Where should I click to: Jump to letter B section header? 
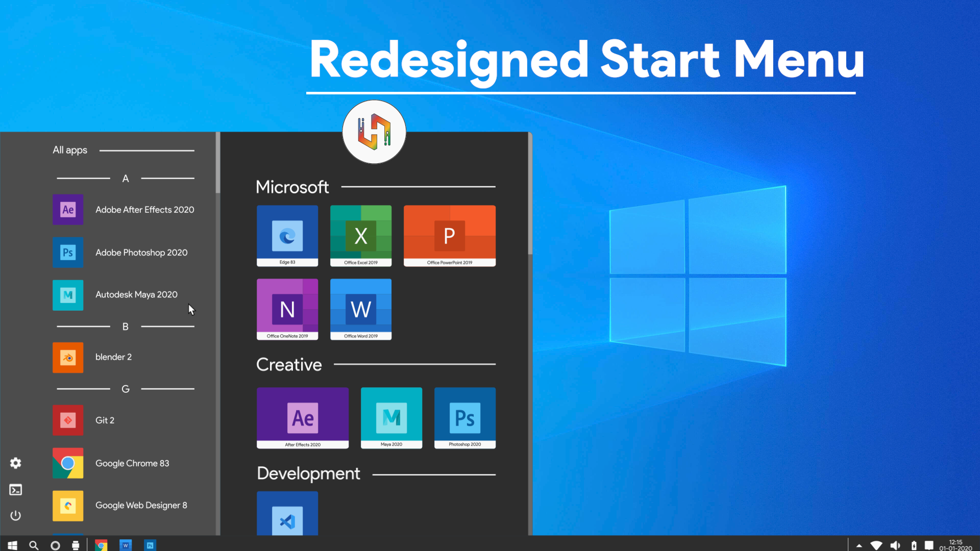(126, 327)
